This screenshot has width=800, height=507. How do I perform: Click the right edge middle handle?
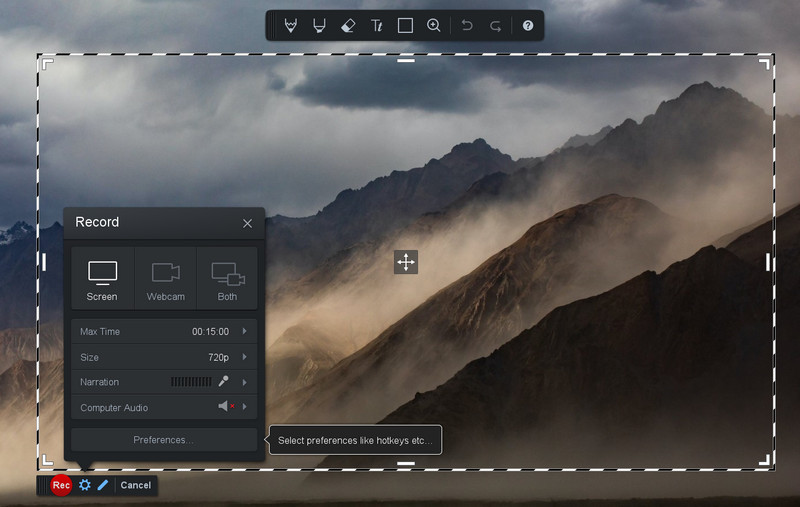tap(768, 262)
